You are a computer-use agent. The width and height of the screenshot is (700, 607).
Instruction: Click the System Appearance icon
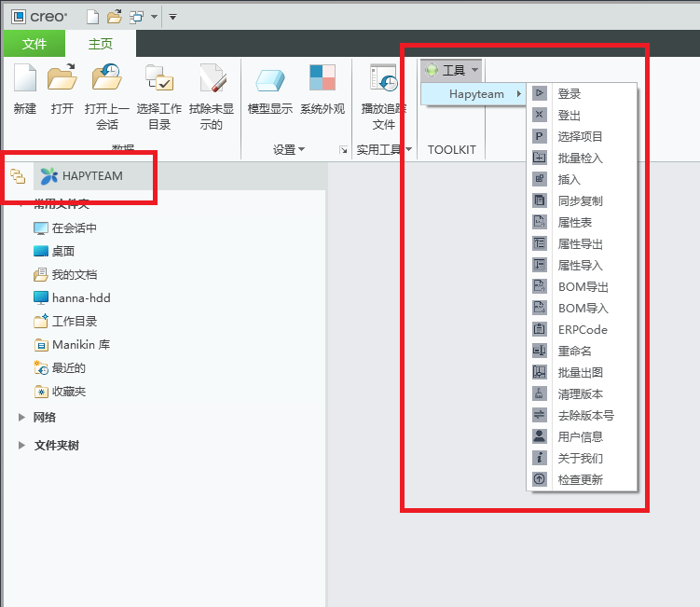coord(323,81)
